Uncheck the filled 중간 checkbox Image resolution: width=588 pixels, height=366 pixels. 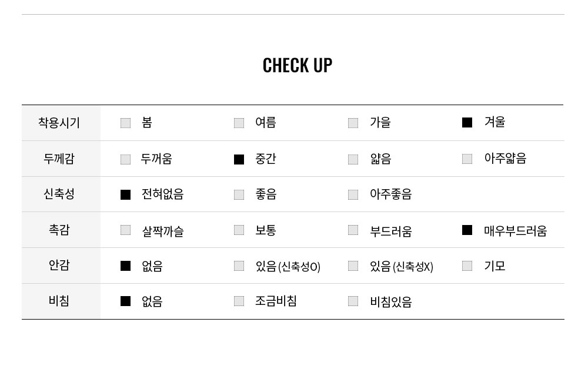click(x=239, y=159)
